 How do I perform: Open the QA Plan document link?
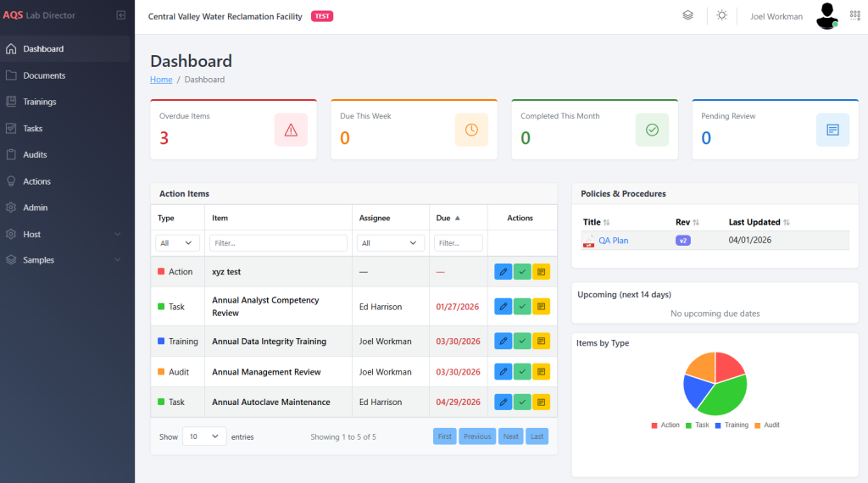tap(614, 241)
